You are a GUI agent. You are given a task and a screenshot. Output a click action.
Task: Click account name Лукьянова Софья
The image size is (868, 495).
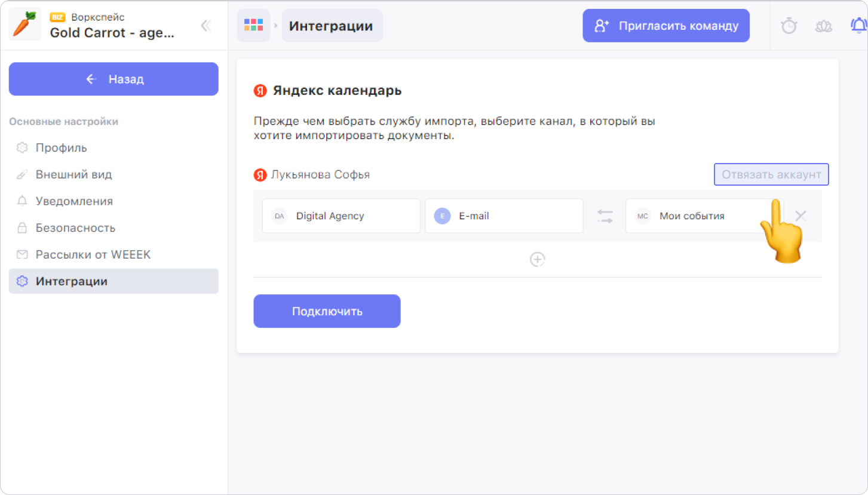pyautogui.click(x=320, y=175)
